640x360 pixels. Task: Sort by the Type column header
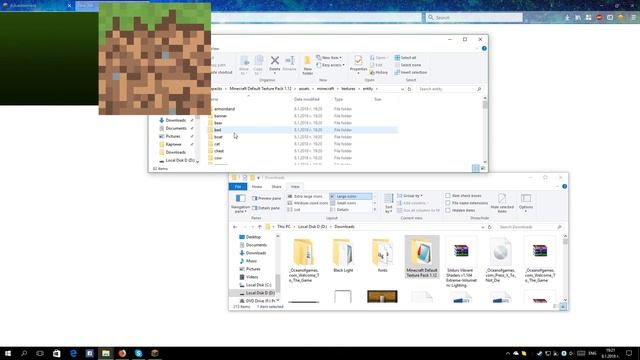(x=339, y=99)
